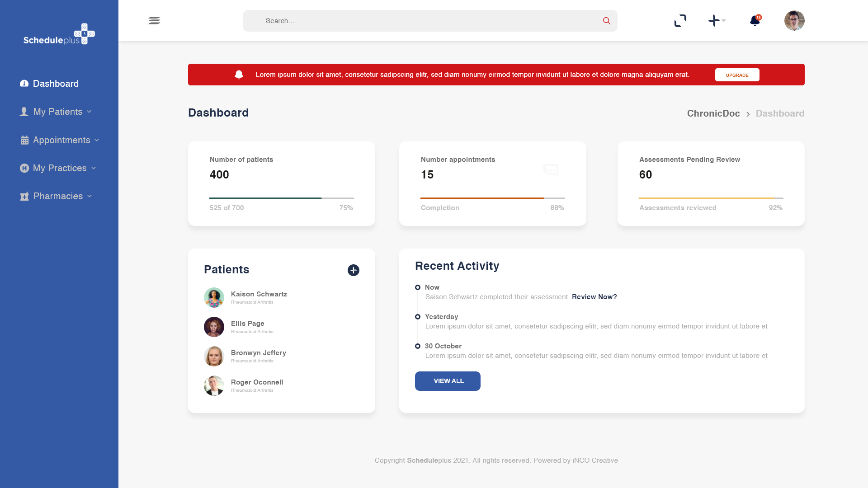Screen dimensions: 868x488
Task: Open the My Practices menu item
Action: pos(58,168)
